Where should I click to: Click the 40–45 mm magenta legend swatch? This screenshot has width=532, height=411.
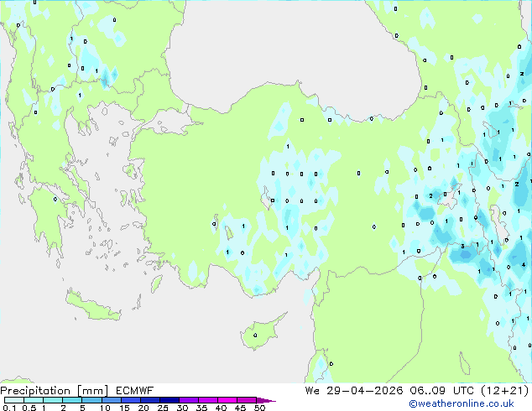click(x=227, y=400)
